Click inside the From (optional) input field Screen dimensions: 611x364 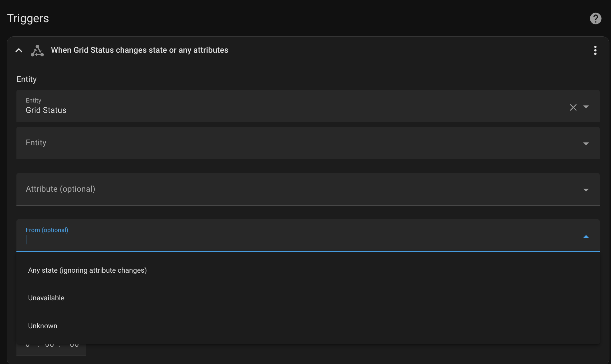[129, 240]
